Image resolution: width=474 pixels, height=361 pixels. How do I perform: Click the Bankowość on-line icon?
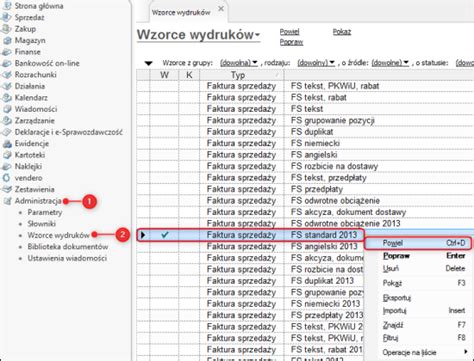(x=7, y=63)
